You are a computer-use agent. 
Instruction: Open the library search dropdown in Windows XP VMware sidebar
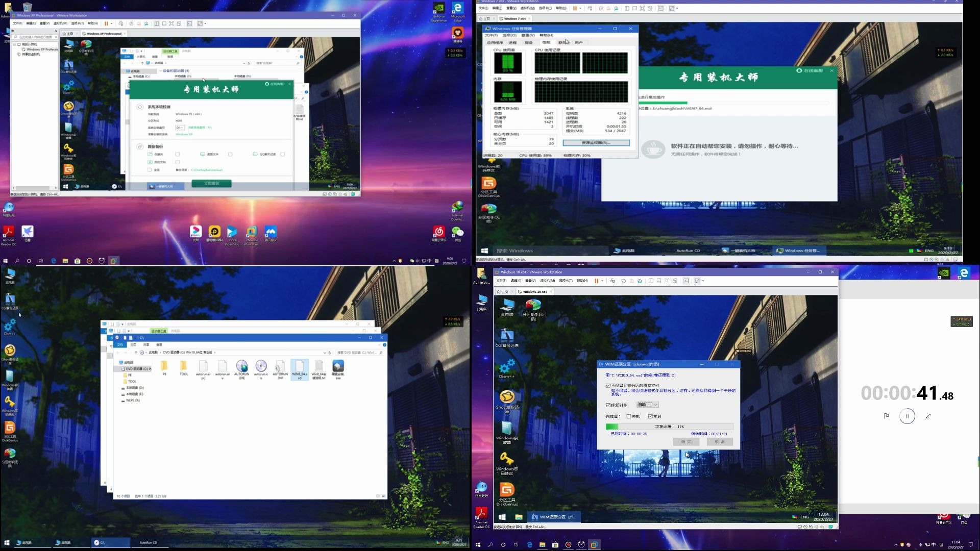[56, 37]
